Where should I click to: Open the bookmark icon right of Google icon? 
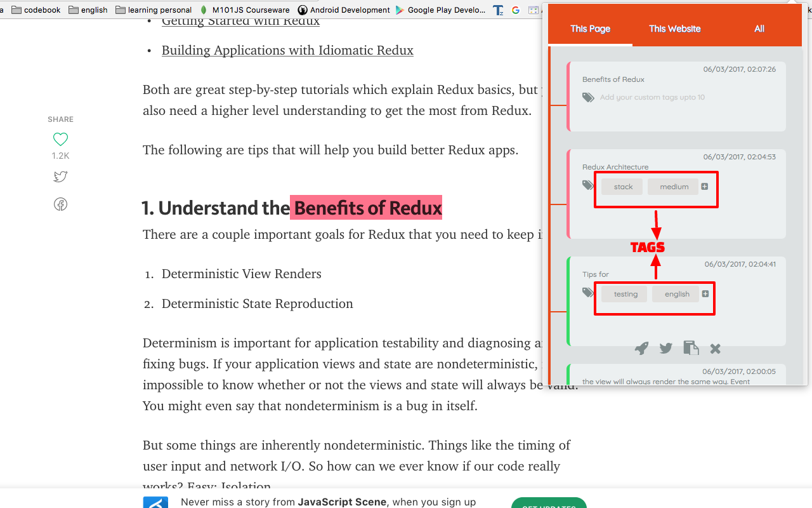(x=534, y=10)
